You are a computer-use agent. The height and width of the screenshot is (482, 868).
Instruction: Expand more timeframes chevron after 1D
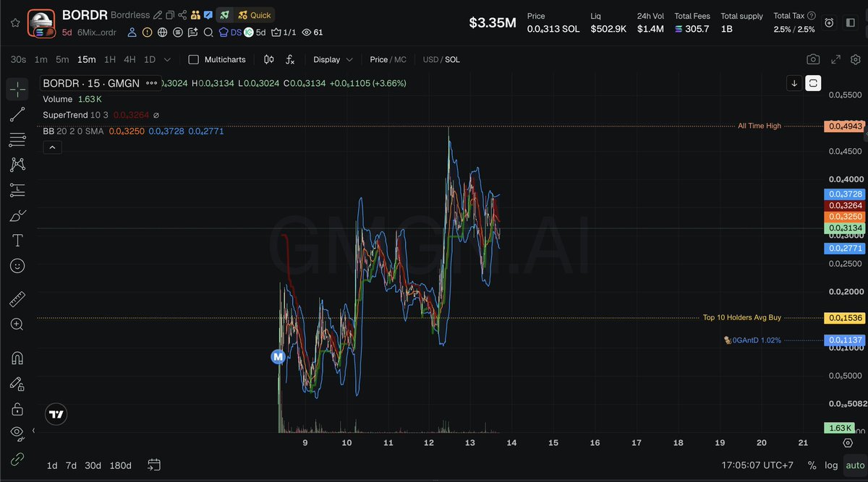coord(168,59)
